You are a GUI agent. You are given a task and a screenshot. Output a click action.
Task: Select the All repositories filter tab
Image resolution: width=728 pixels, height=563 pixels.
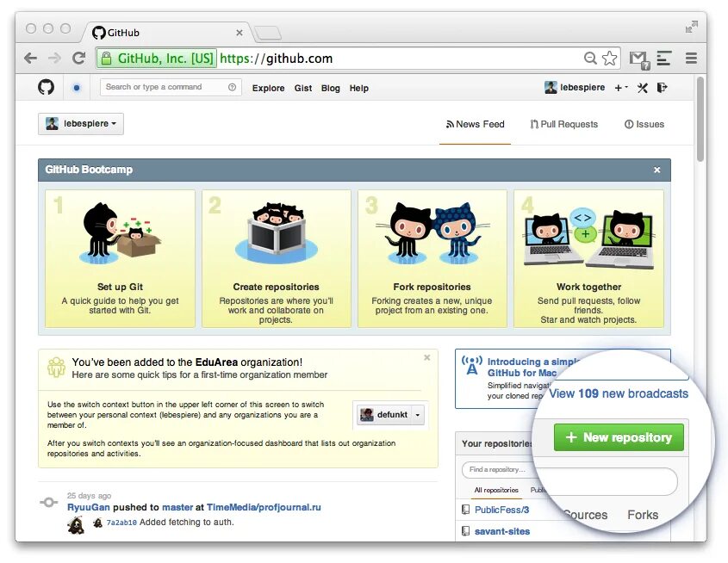[x=496, y=490]
